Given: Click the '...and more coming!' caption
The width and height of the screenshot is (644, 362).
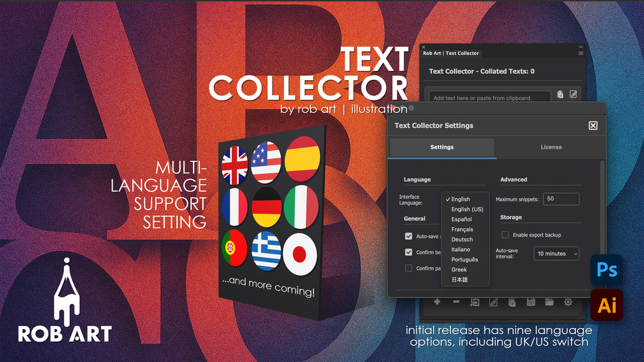Looking at the screenshot, I should (x=268, y=286).
